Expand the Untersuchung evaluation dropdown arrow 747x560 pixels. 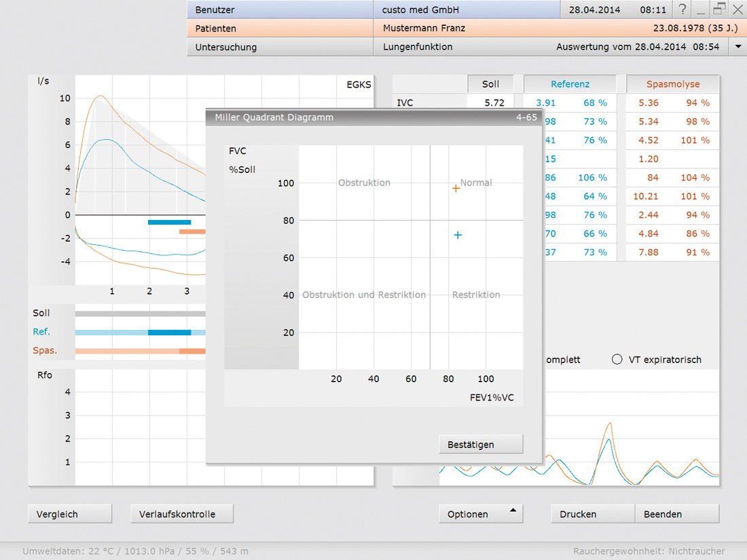737,47
